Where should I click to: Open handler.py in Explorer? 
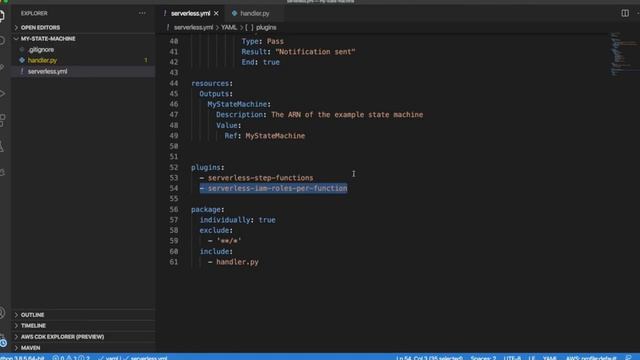(x=42, y=60)
